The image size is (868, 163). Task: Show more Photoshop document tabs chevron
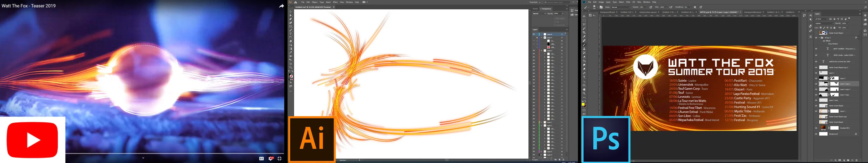pyautogui.click(x=799, y=12)
